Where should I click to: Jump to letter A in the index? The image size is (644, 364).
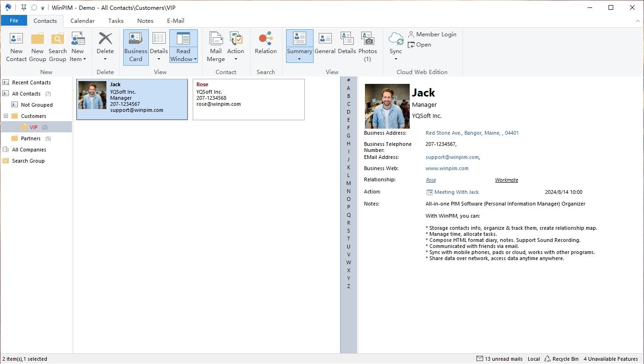[349, 88]
